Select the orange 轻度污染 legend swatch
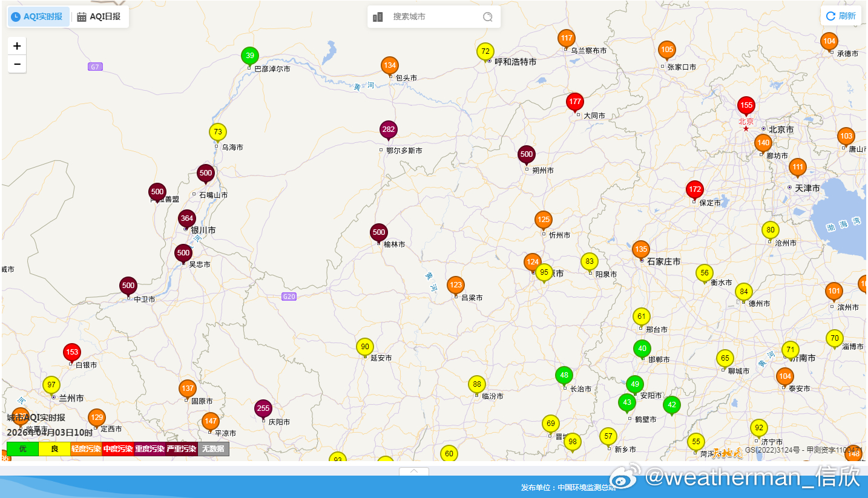Image resolution: width=868 pixels, height=498 pixels. (86, 449)
